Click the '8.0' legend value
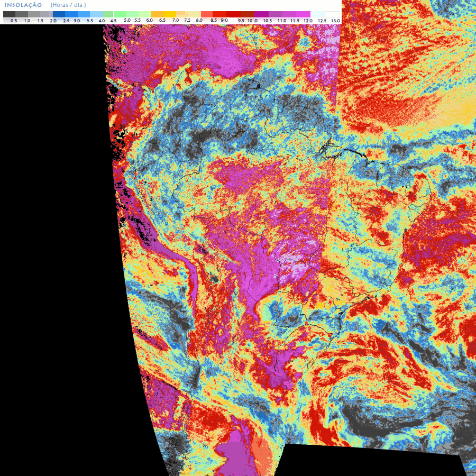 point(199,20)
